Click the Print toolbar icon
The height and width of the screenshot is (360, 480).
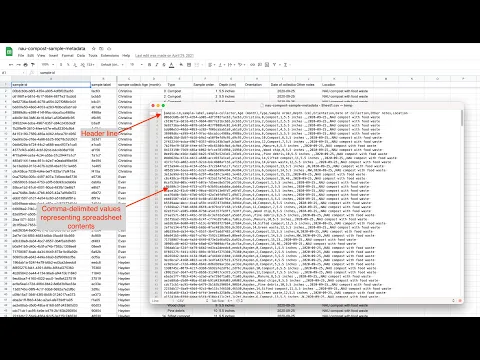25,65
